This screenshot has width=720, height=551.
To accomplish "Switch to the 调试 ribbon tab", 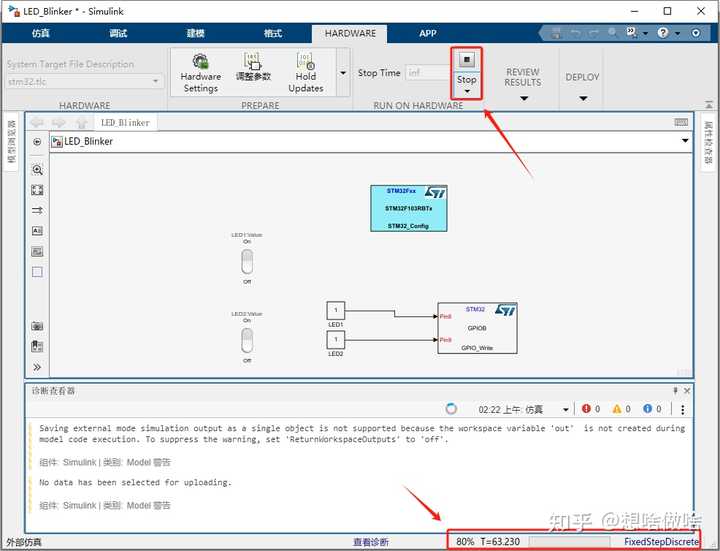I will tap(118, 33).
